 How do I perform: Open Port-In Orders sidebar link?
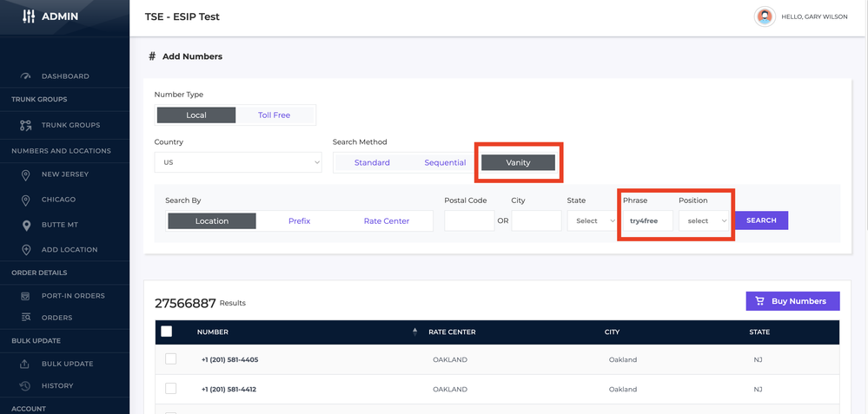[72, 296]
